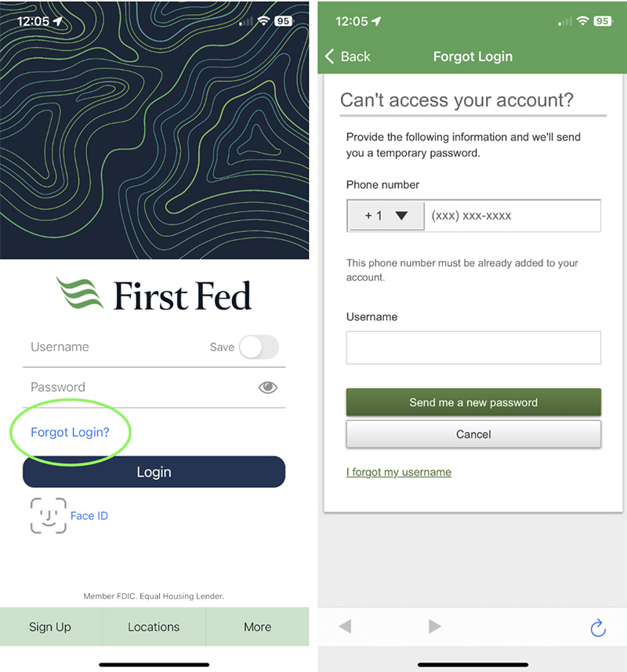627x672 pixels.
Task: Tap the browser forward arrow icon
Action: click(x=435, y=627)
